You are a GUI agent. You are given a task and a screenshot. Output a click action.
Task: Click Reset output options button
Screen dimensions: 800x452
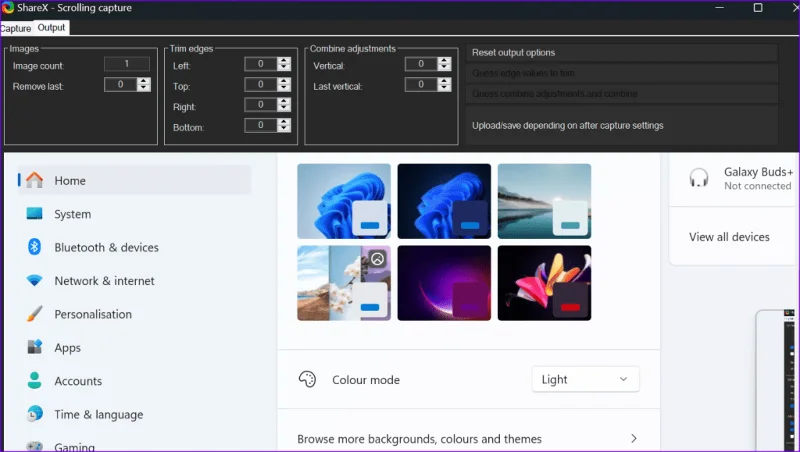coord(621,53)
